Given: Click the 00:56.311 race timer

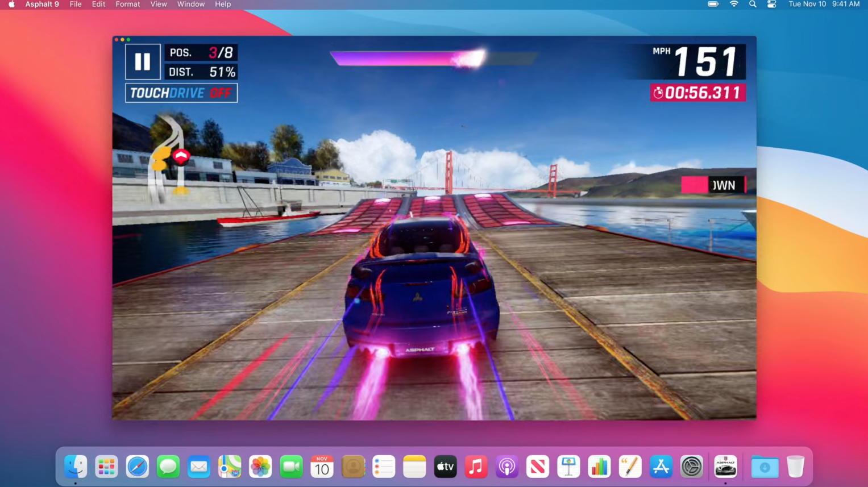Looking at the screenshot, I should coord(697,93).
